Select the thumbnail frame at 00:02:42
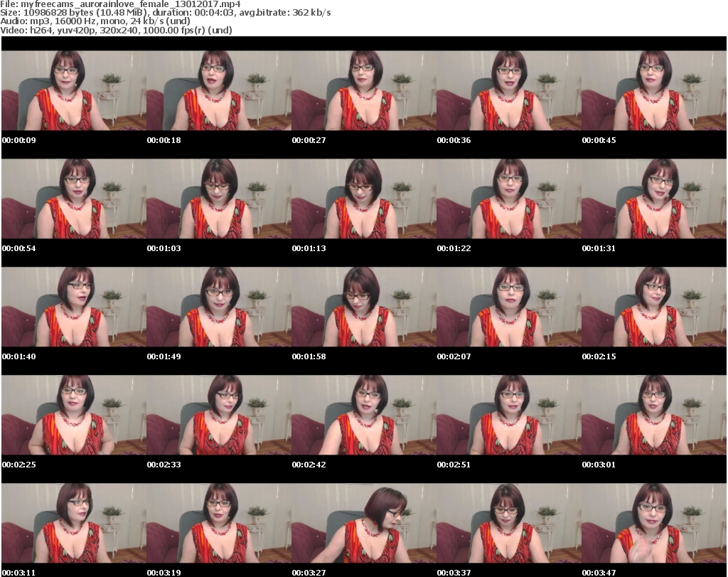 point(364,415)
